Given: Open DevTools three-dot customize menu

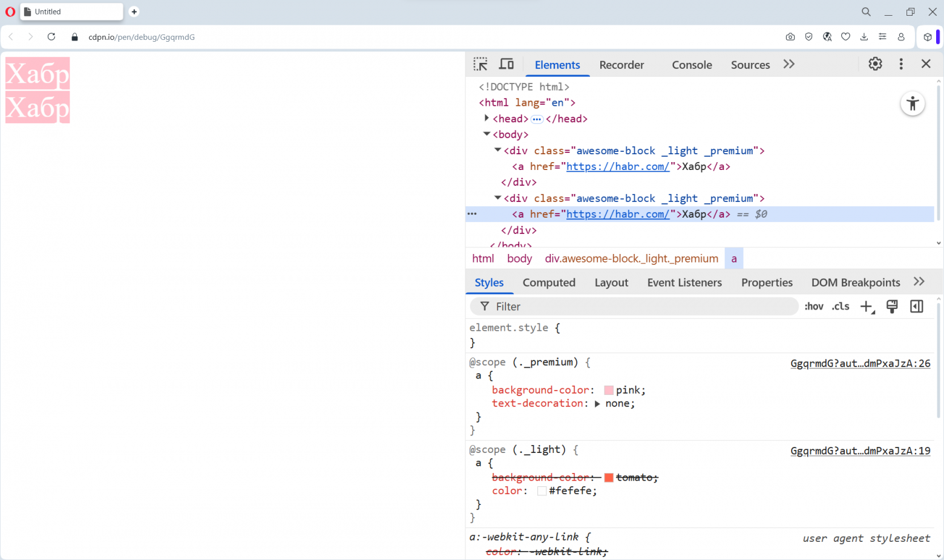Looking at the screenshot, I should (x=901, y=64).
